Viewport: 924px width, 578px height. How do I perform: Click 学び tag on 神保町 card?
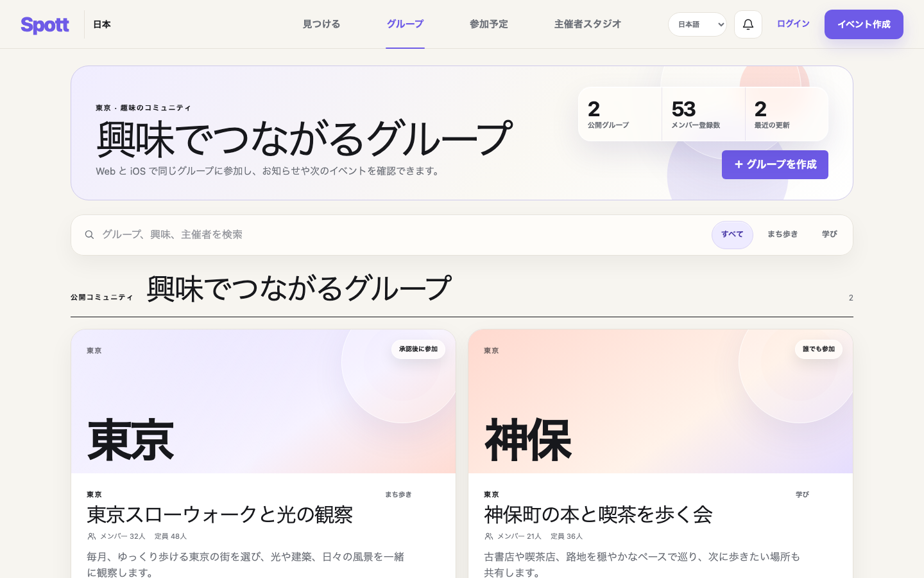(x=802, y=495)
